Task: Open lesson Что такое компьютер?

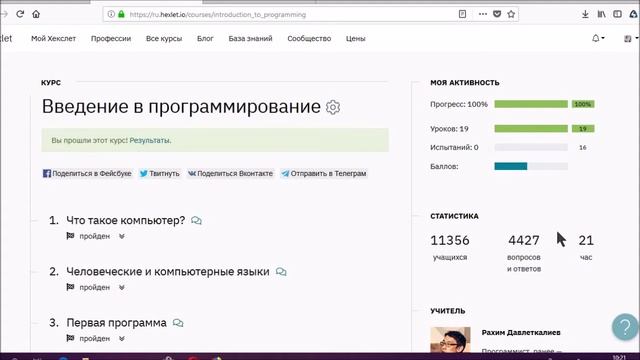Action: click(126, 220)
